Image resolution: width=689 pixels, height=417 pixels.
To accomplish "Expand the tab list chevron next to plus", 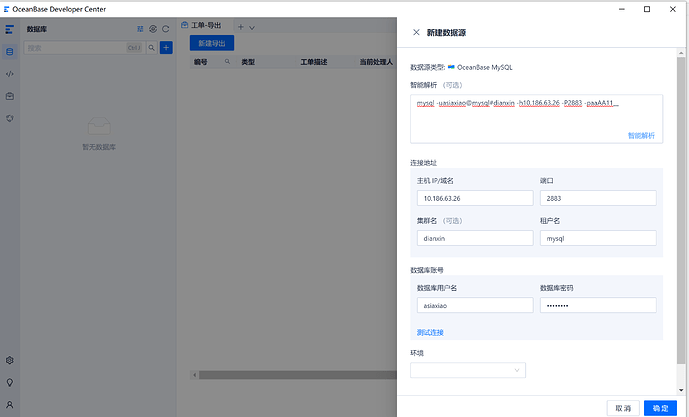I will (252, 27).
